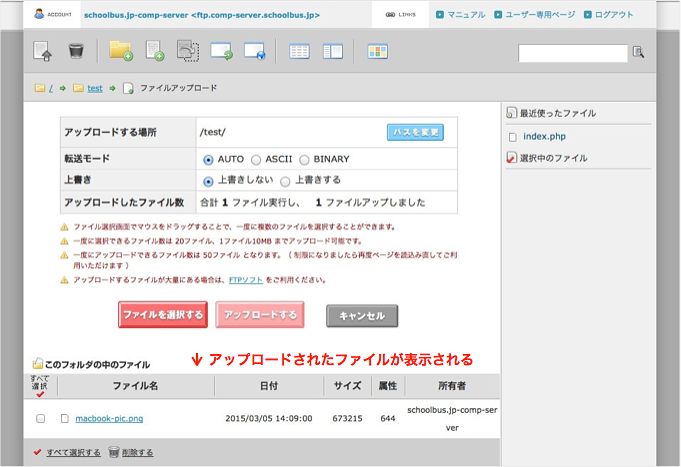Check the index.php box in sidebar
The image size is (681, 467).
coord(512,137)
